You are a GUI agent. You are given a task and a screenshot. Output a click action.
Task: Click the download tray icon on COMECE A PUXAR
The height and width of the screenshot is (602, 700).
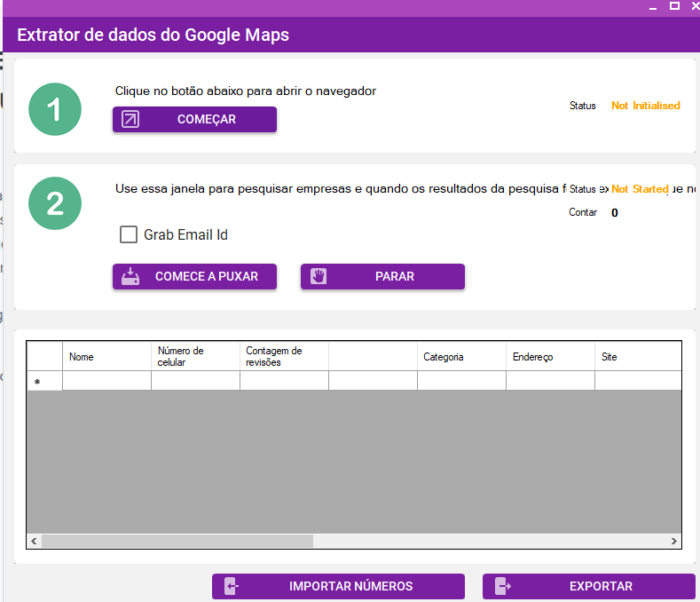tap(130, 276)
